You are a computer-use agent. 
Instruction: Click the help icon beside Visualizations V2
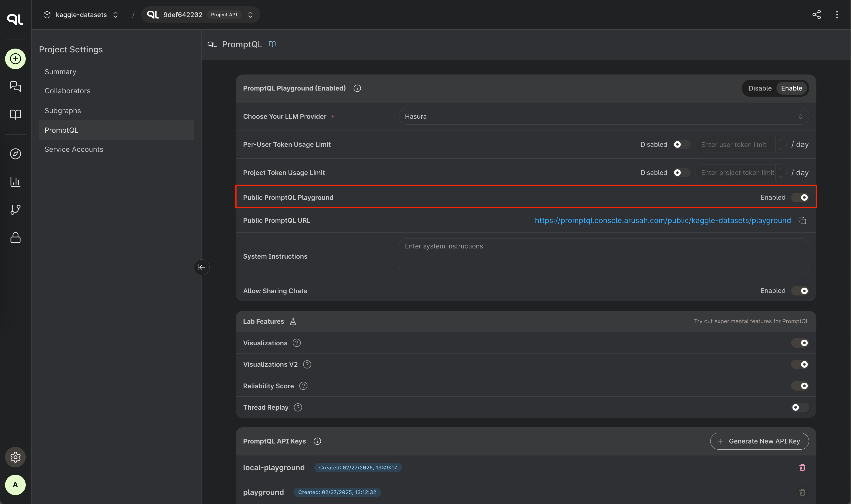pos(307,364)
